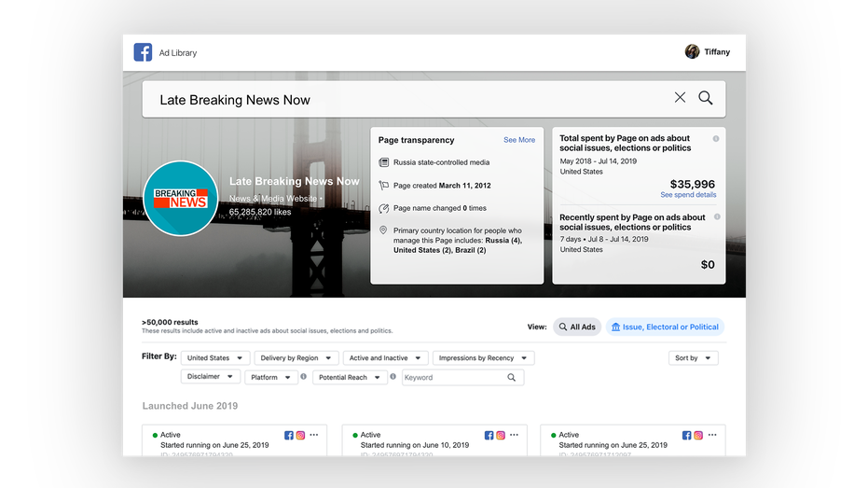Open the Sort by dropdown
This screenshot has height=488, width=868.
pos(693,357)
